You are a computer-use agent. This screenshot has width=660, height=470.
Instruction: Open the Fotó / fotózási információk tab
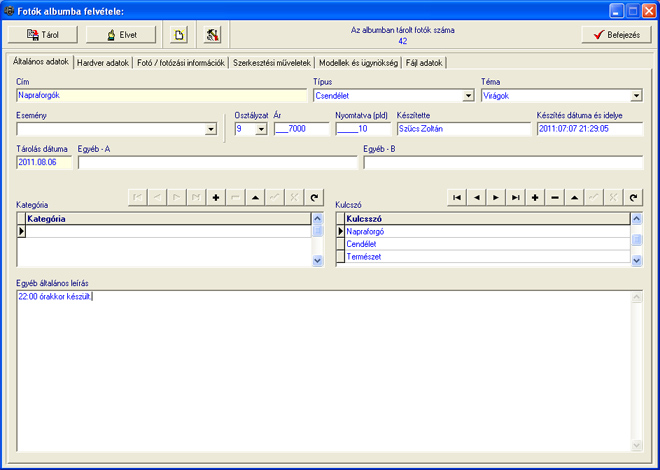pyautogui.click(x=181, y=63)
